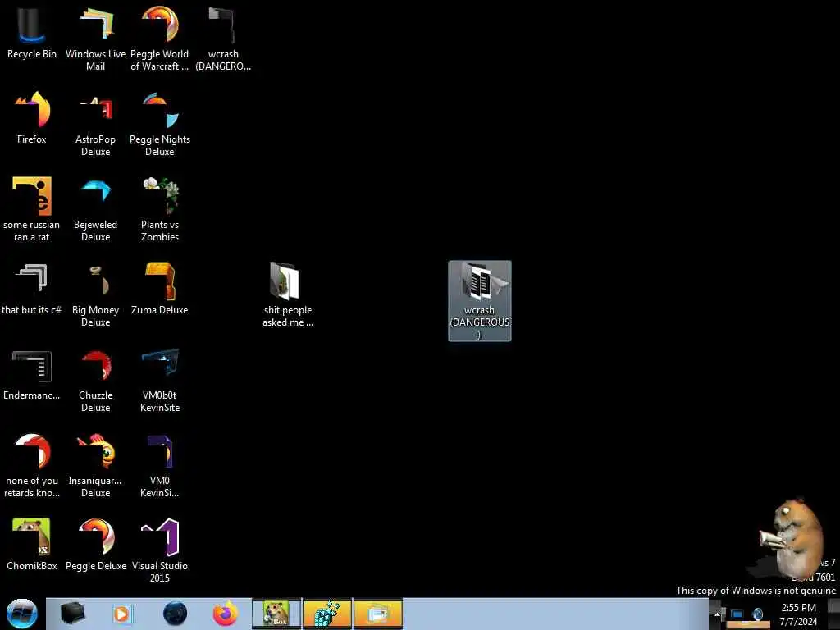Click the Show desktop button

833,614
